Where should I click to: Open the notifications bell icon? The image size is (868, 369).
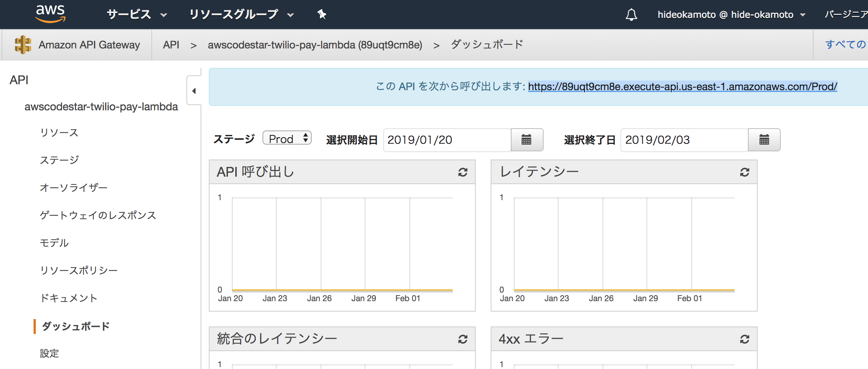[631, 15]
